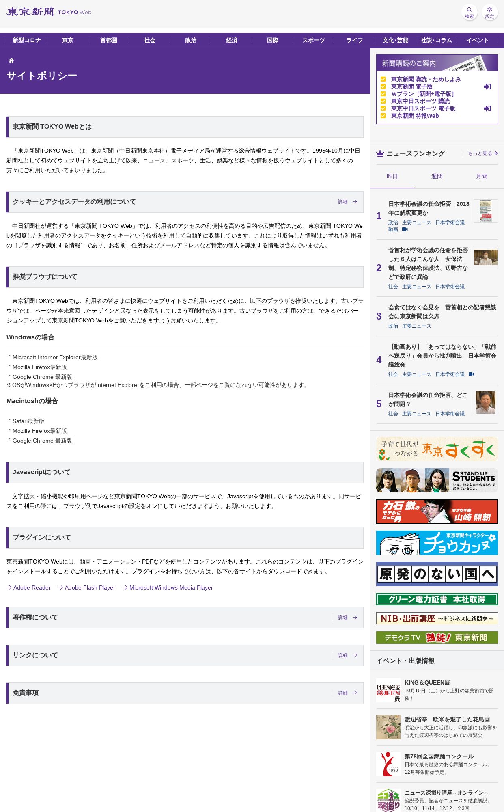Open the 政治 navigation item
This screenshot has width=504, height=812.
[x=191, y=40]
